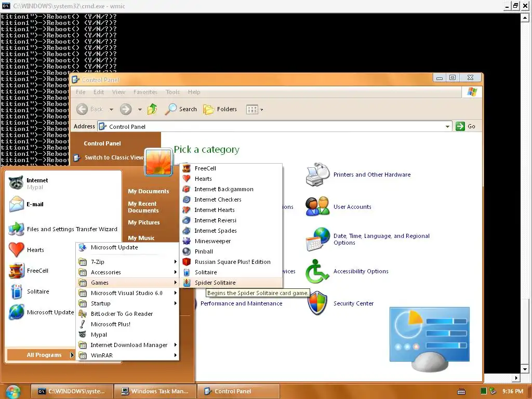Expand the Startup submenu
Image resolution: width=532 pixels, height=399 pixels.
pyautogui.click(x=128, y=303)
